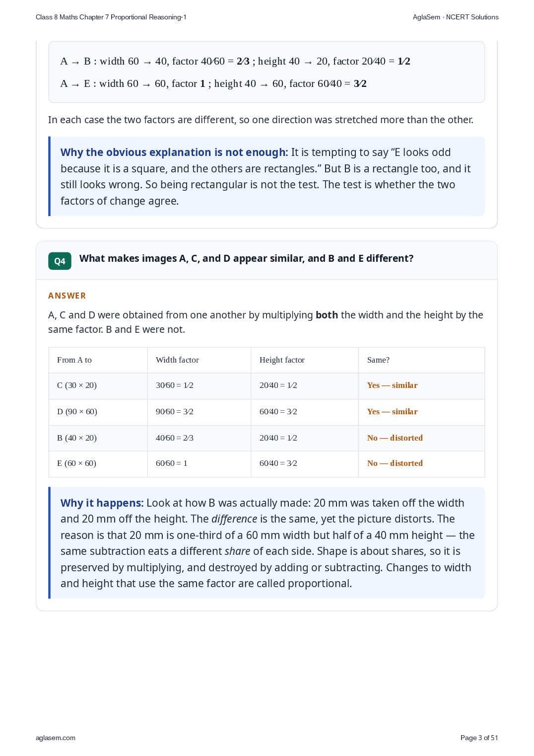
Task: Click the chapter title in the page header
Action: tap(111, 17)
